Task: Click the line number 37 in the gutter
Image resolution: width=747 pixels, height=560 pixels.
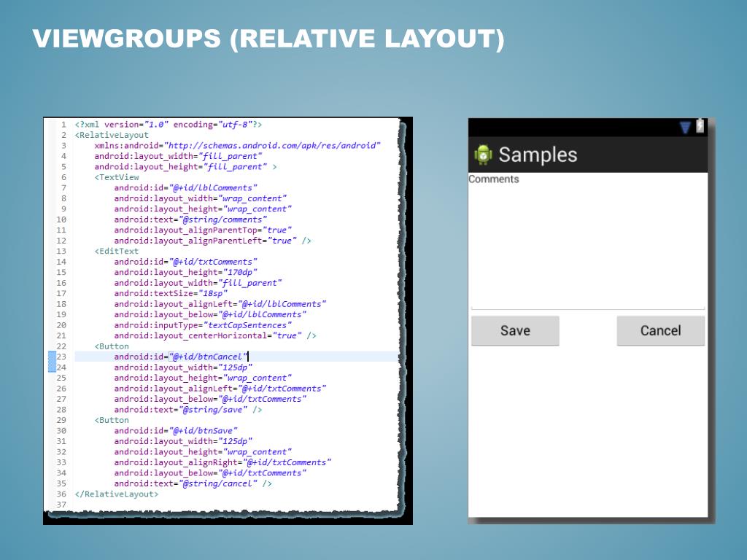Action: (x=61, y=505)
